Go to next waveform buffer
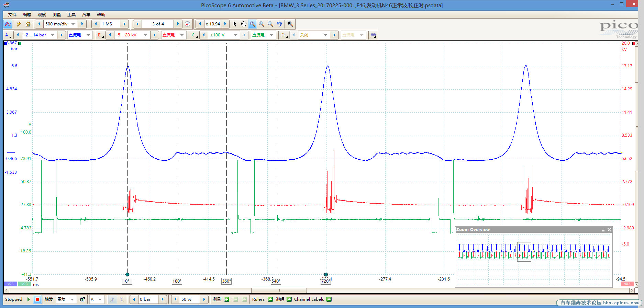The height and width of the screenshot is (308, 644). (178, 24)
